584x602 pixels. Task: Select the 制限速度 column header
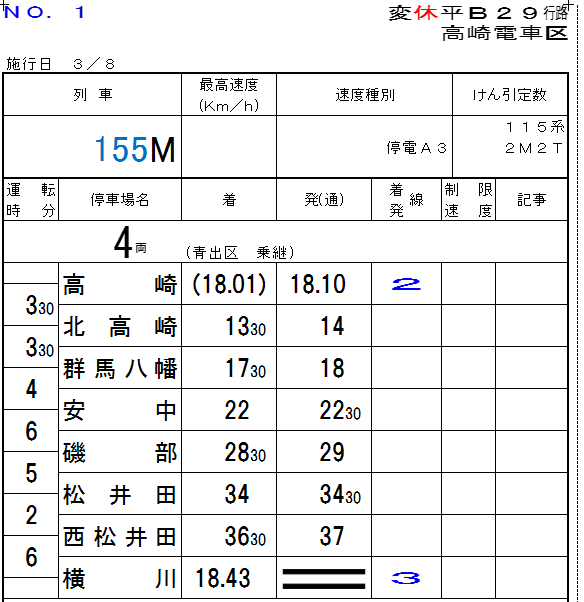point(468,199)
